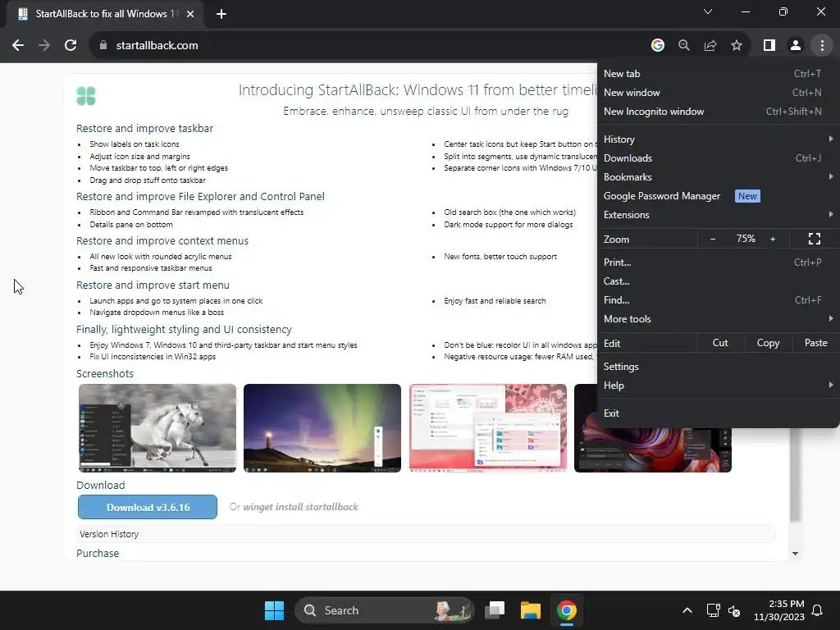Click the Chrome taskbar icon
This screenshot has width=840, height=630.
566,610
